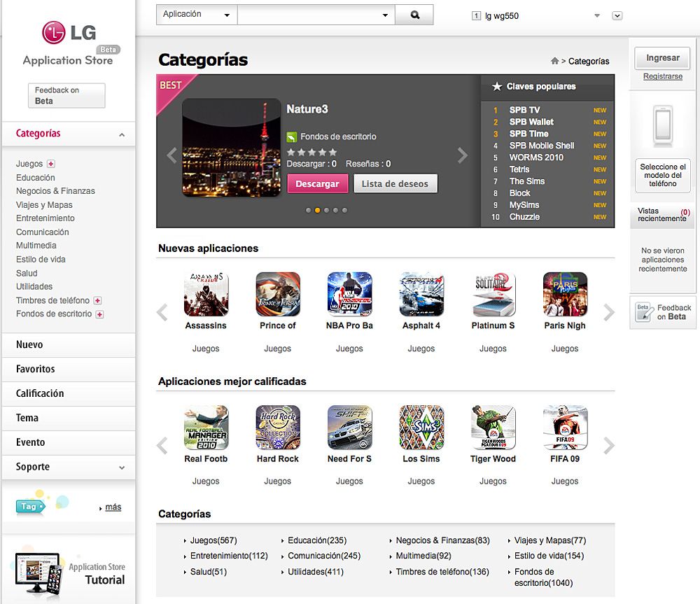
Task: Open the Hard Rock Casino icon
Action: (278, 427)
